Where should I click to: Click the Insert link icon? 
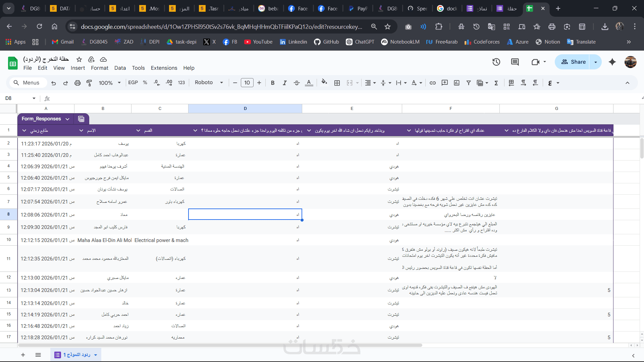coord(433,83)
